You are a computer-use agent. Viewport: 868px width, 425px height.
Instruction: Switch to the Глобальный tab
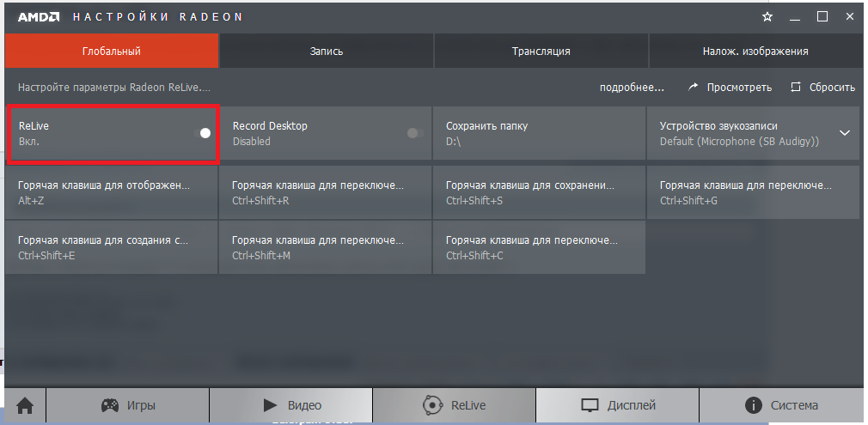point(112,51)
